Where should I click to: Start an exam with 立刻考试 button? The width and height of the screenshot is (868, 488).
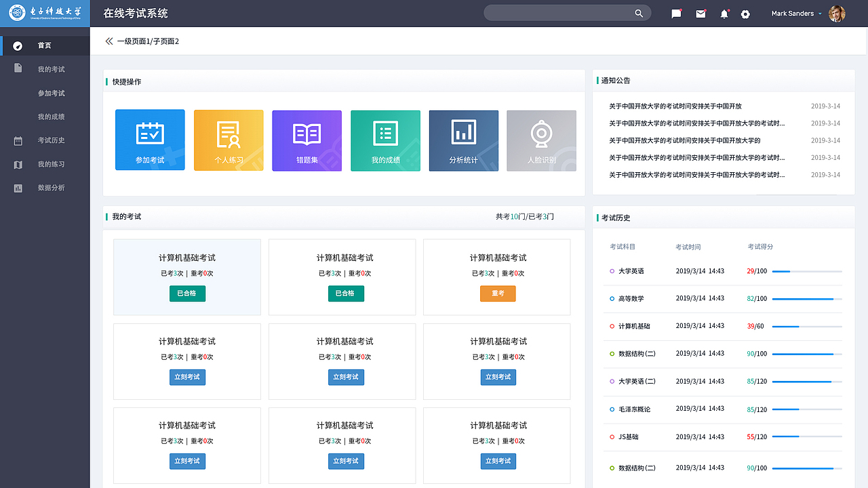click(x=187, y=377)
